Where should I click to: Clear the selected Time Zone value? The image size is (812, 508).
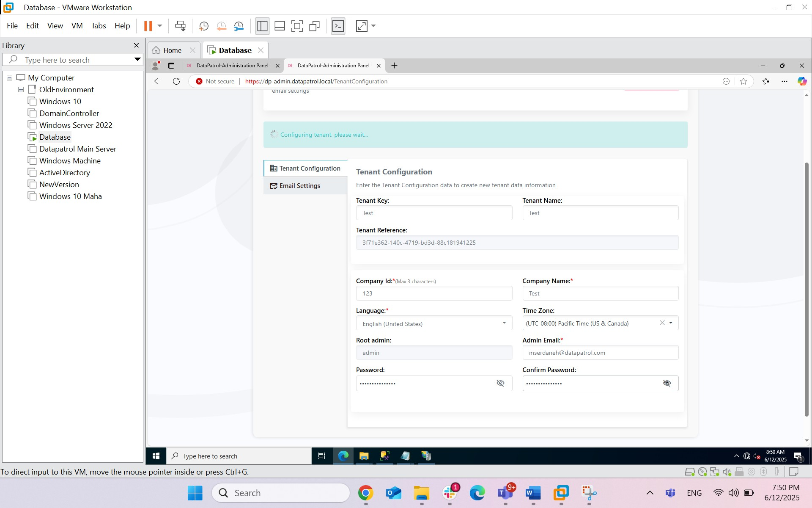[x=662, y=323]
